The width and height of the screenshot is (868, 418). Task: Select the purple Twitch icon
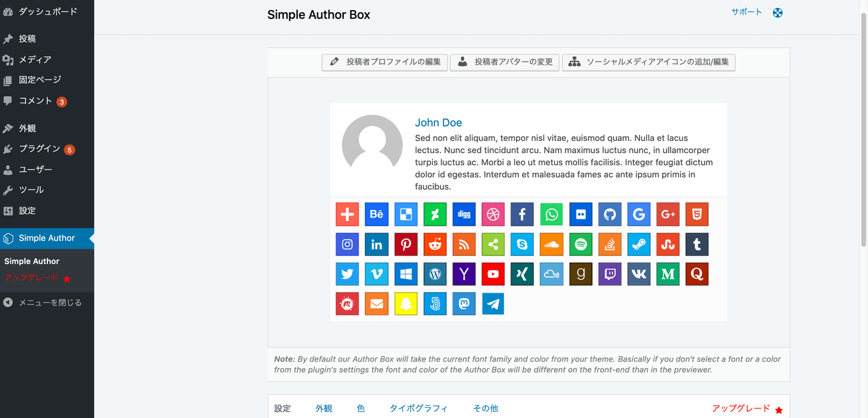click(610, 274)
